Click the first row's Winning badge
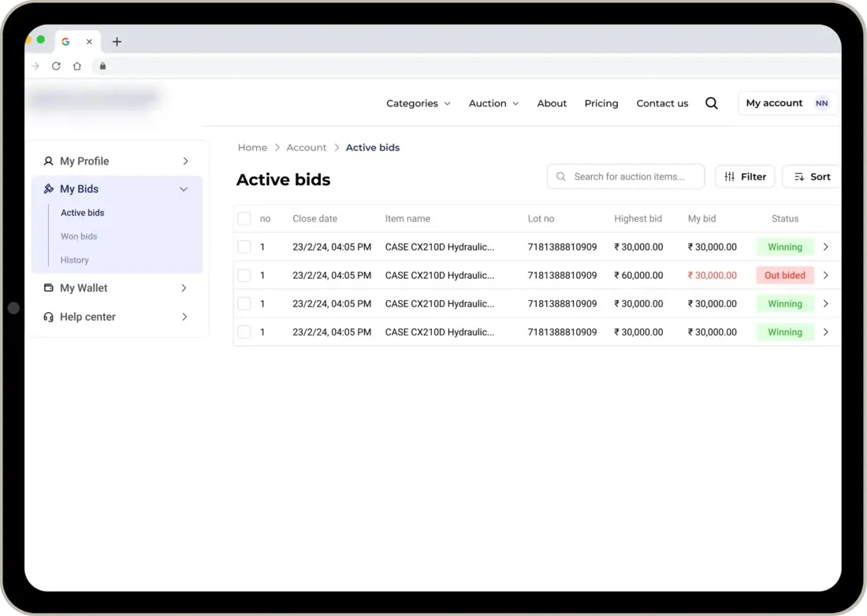The image size is (867, 616). pos(784,247)
